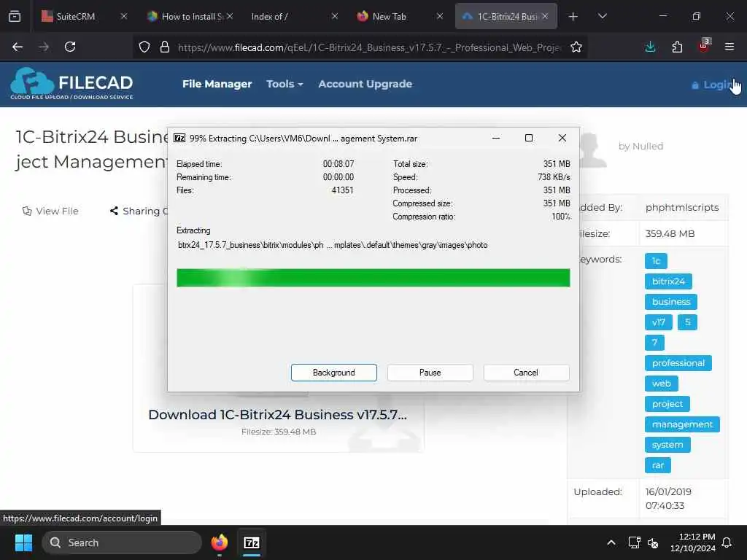Open 7-Zip from the taskbar
Screen dimensions: 747x560
coord(252,542)
